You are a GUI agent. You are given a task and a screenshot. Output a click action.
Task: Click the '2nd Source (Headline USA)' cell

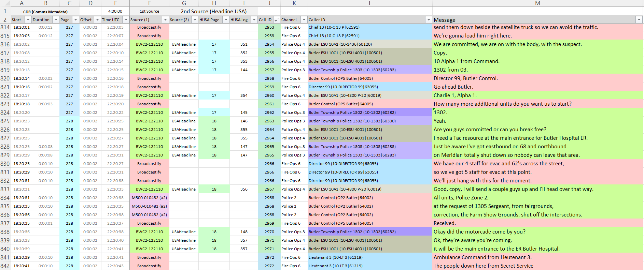[x=214, y=11]
